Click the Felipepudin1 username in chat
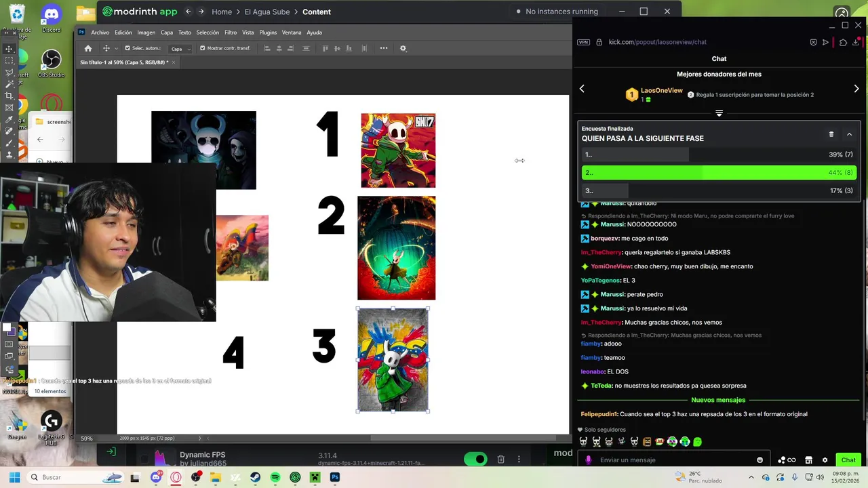The image size is (868, 488). pyautogui.click(x=599, y=414)
